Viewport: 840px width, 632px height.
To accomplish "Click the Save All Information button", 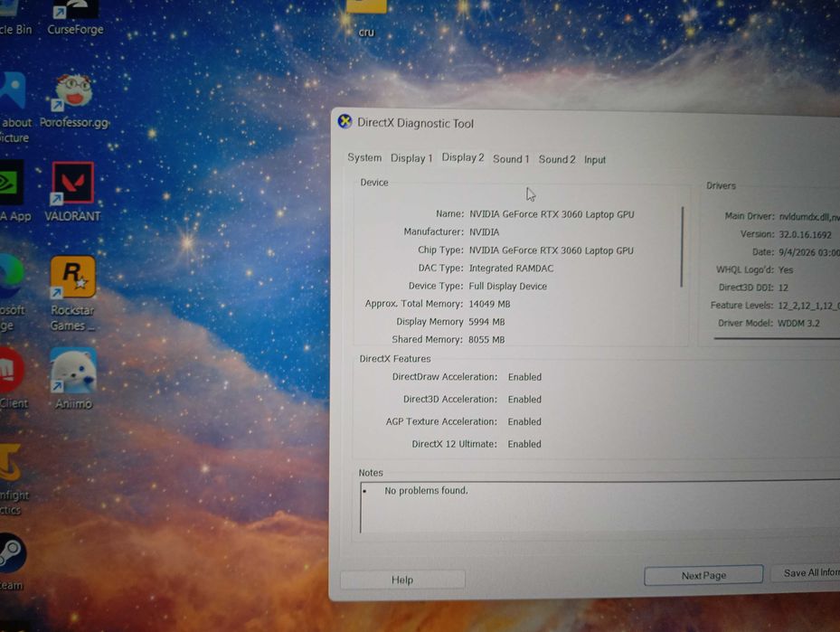I will tap(805, 573).
